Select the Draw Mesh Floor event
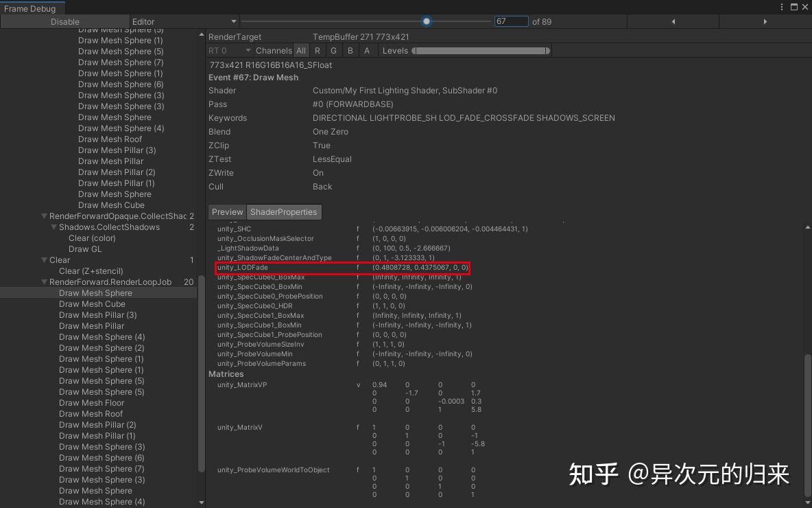 (93, 402)
